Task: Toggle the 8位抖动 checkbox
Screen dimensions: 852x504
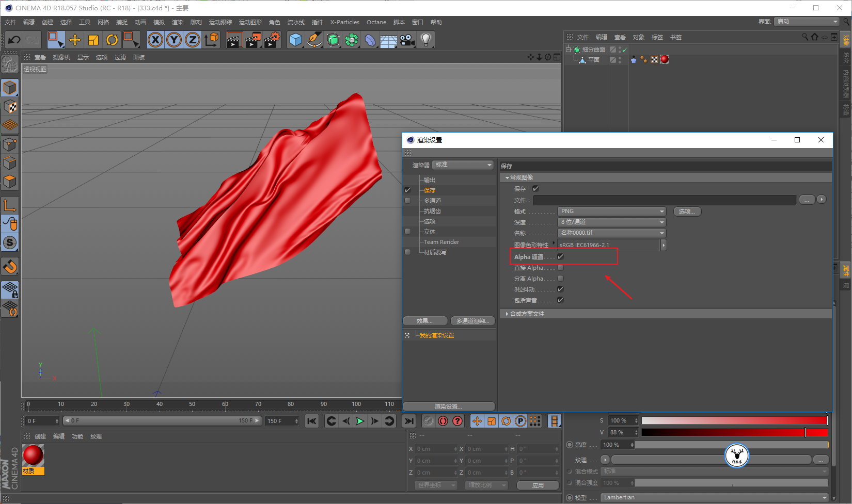Action: point(560,289)
